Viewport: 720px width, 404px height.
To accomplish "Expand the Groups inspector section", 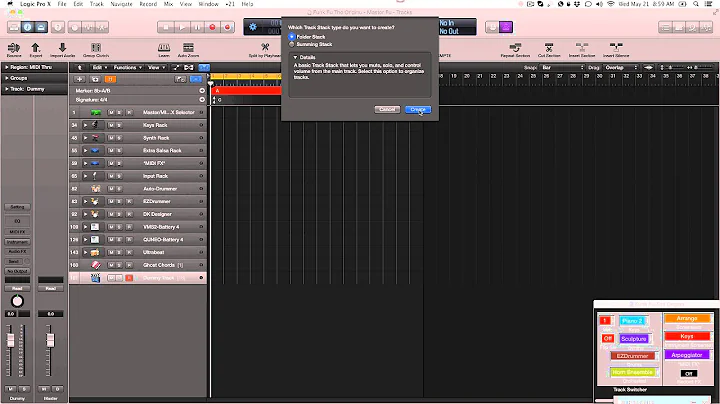I will pos(7,78).
